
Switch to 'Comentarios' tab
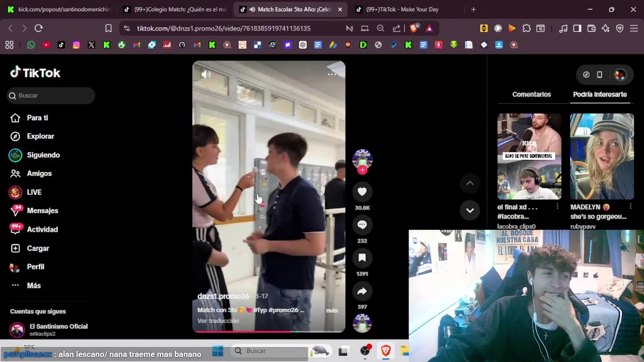point(531,94)
